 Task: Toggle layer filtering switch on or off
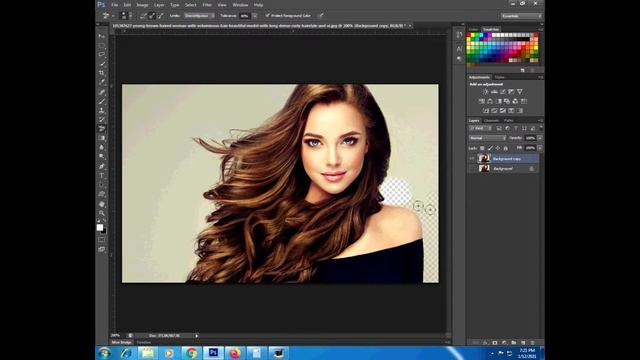coord(541,128)
